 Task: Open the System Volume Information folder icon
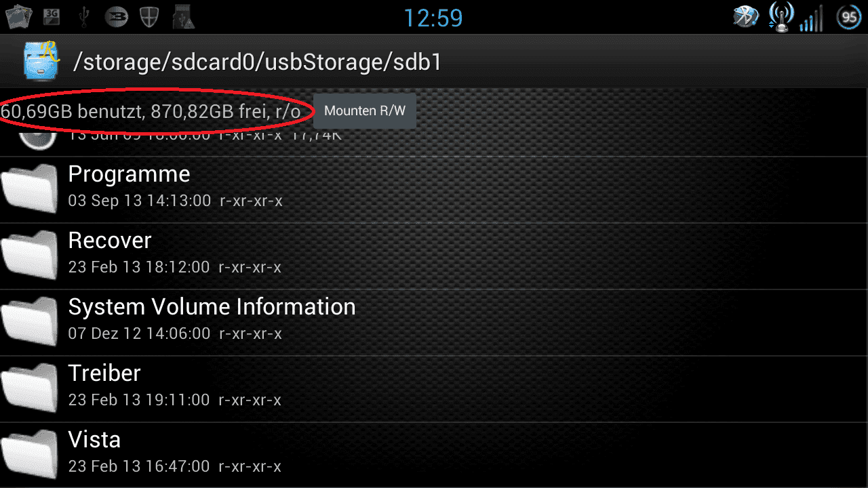point(29,322)
